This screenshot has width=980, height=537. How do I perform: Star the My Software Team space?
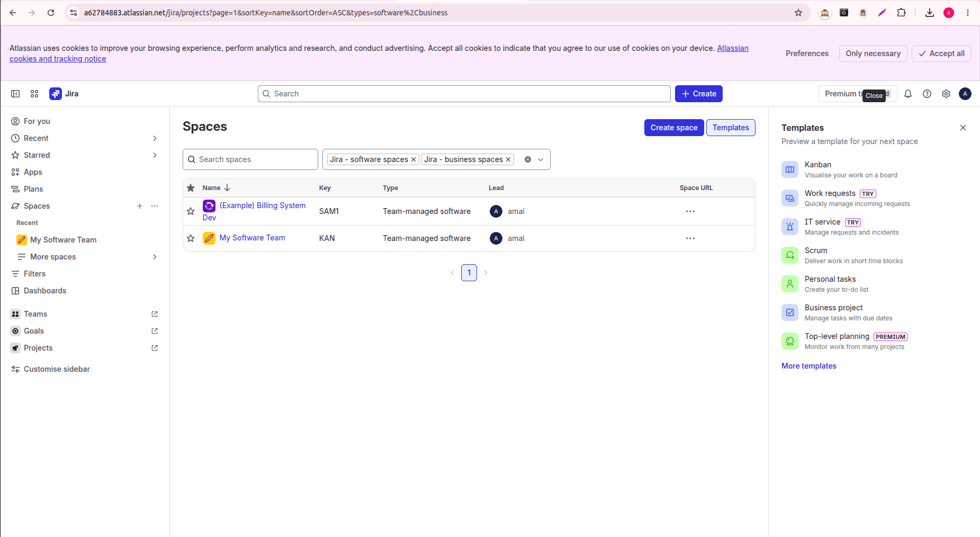(x=191, y=238)
